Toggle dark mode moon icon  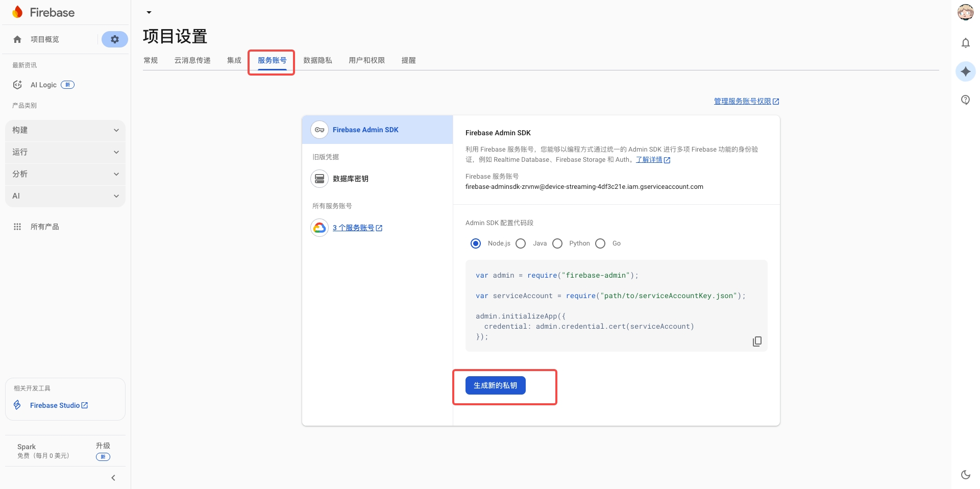tap(965, 475)
